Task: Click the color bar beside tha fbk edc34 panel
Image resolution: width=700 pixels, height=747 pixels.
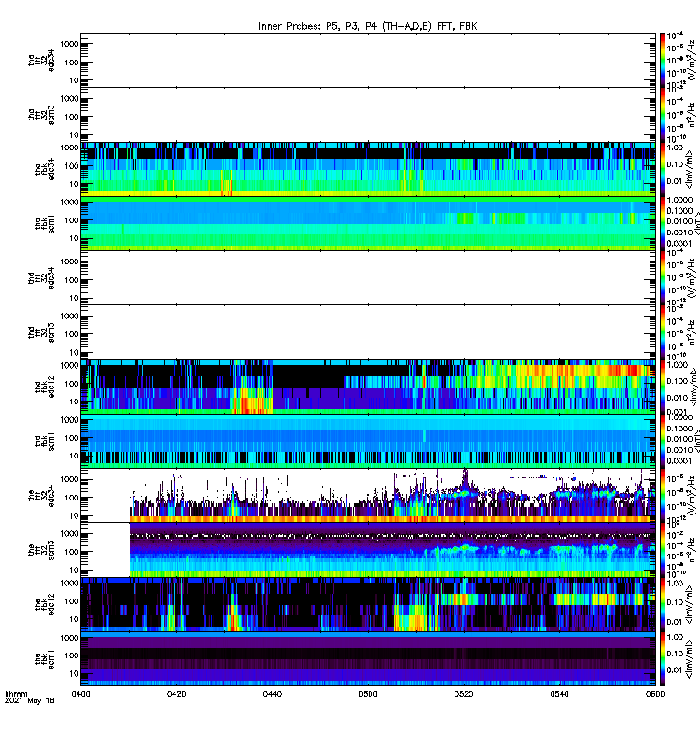Action: click(662, 169)
